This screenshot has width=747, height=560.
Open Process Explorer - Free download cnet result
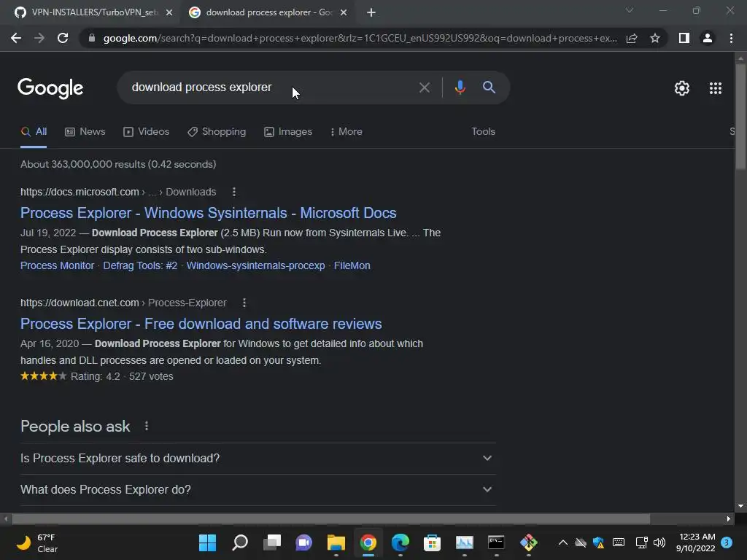(x=201, y=324)
